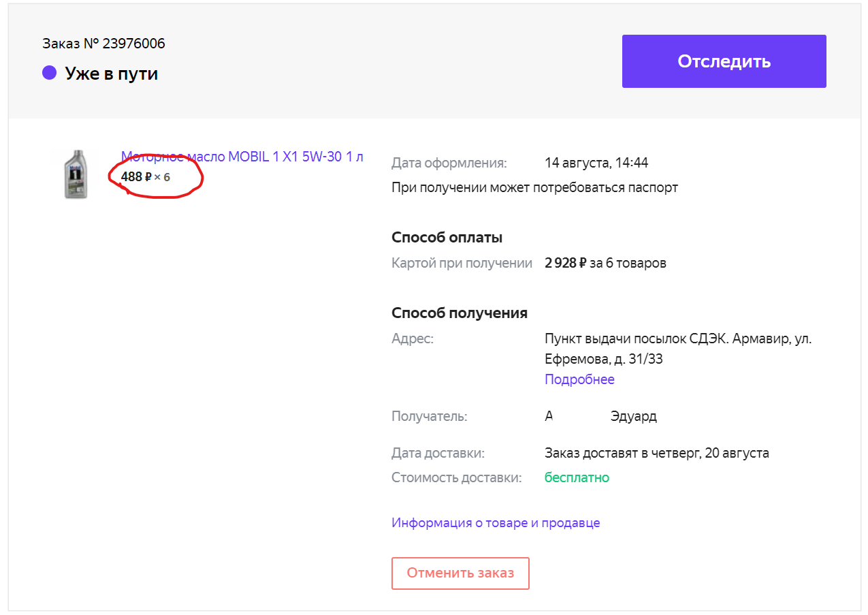Click the Стоимость доставки label
This screenshot has height=615, width=868.
click(457, 477)
